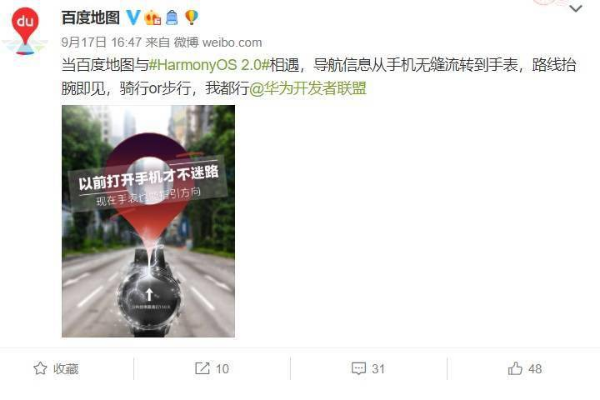Click the lightbulb badge icon

click(191, 18)
